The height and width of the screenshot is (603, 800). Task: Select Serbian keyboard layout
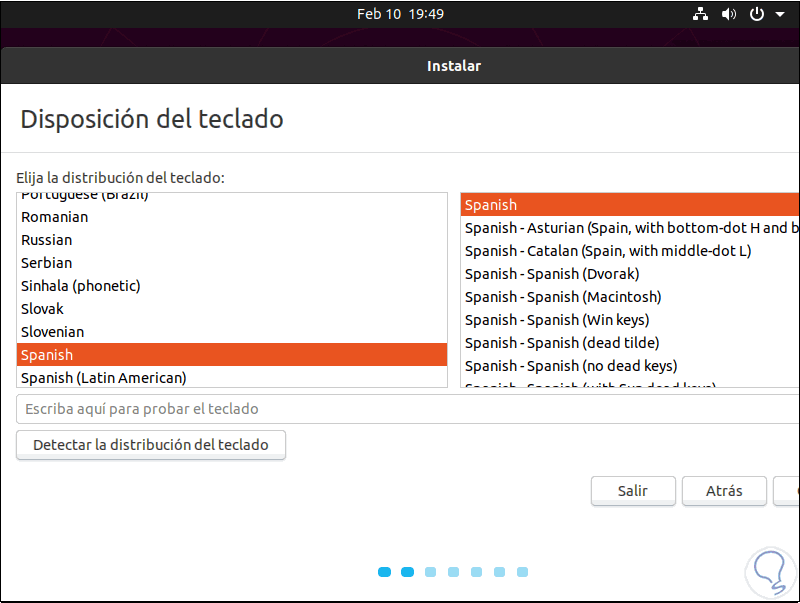point(47,263)
